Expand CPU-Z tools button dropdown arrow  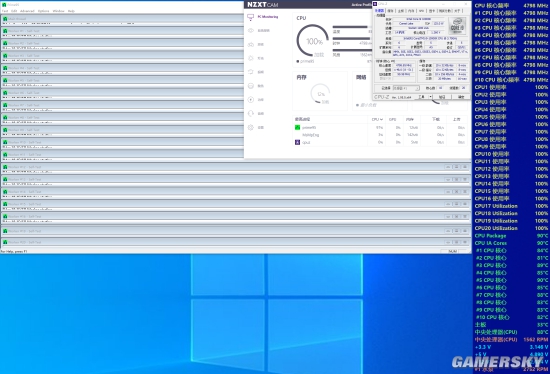tap(430, 97)
